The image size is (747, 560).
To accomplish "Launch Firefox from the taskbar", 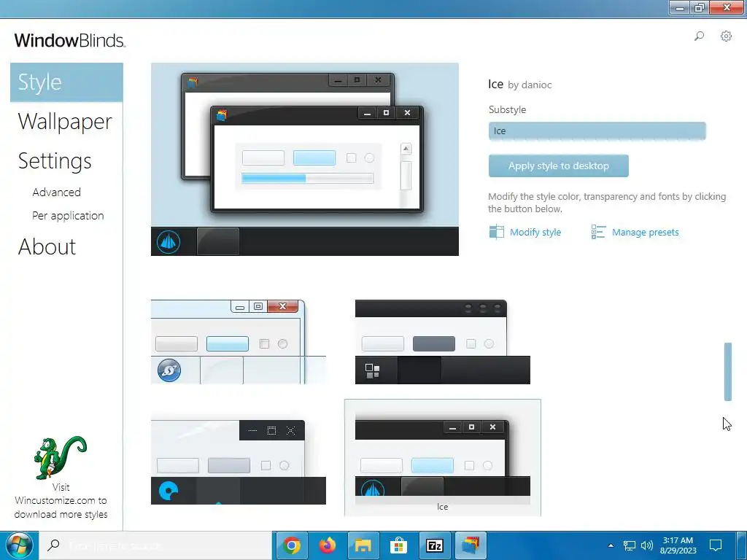I will (328, 545).
